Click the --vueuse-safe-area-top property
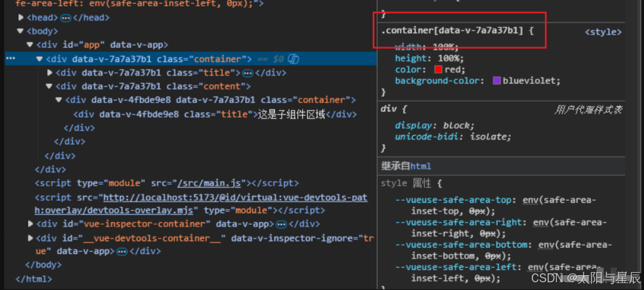Viewport: 644px width, 290px height. tap(455, 200)
